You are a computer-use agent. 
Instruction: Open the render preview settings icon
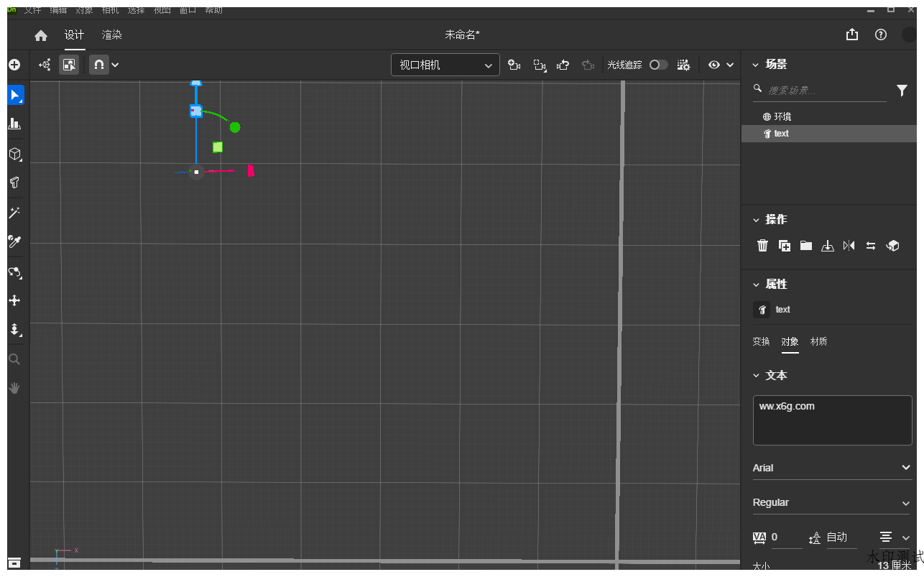(683, 65)
